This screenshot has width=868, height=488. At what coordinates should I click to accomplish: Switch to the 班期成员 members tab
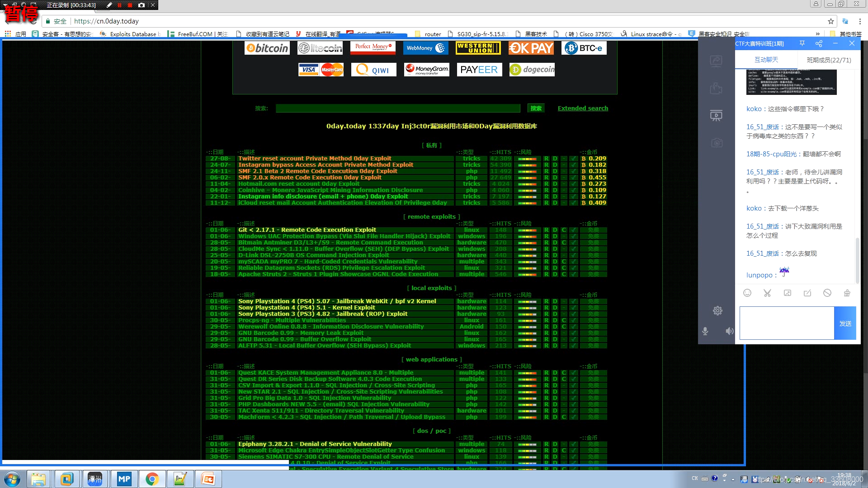coord(829,60)
